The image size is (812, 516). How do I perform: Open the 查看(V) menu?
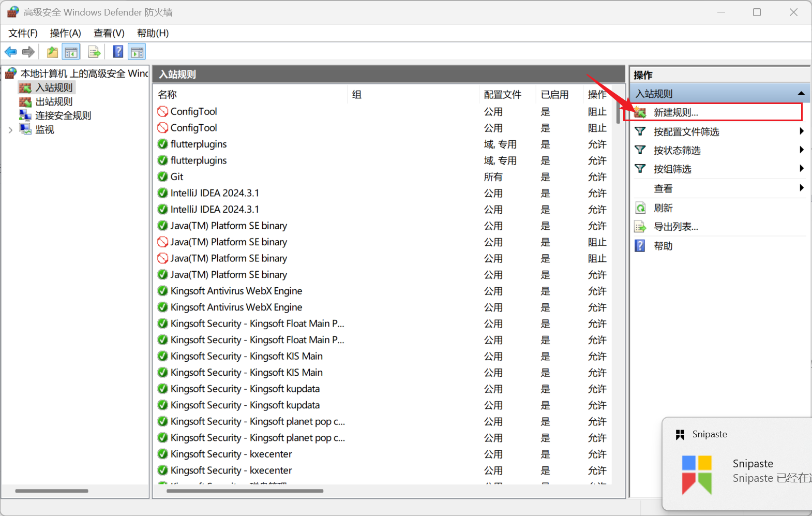109,33
